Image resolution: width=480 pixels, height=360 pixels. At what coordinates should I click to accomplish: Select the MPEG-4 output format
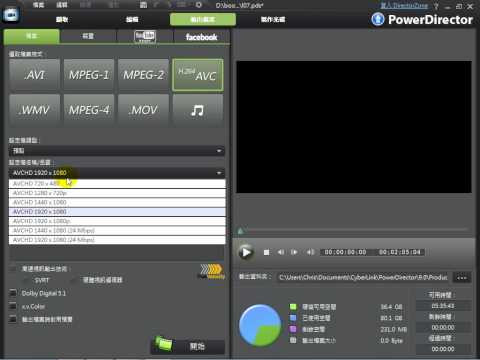pos(89,110)
